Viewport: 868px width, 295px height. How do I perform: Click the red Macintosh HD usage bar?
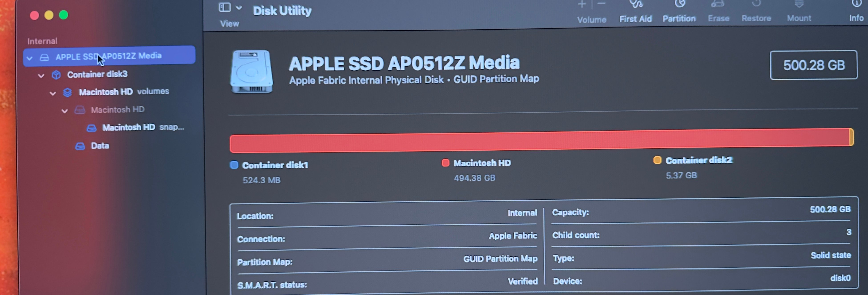[540, 140]
